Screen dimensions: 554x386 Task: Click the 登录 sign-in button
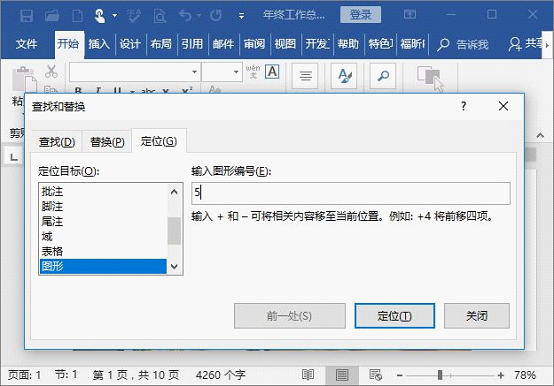(x=360, y=15)
